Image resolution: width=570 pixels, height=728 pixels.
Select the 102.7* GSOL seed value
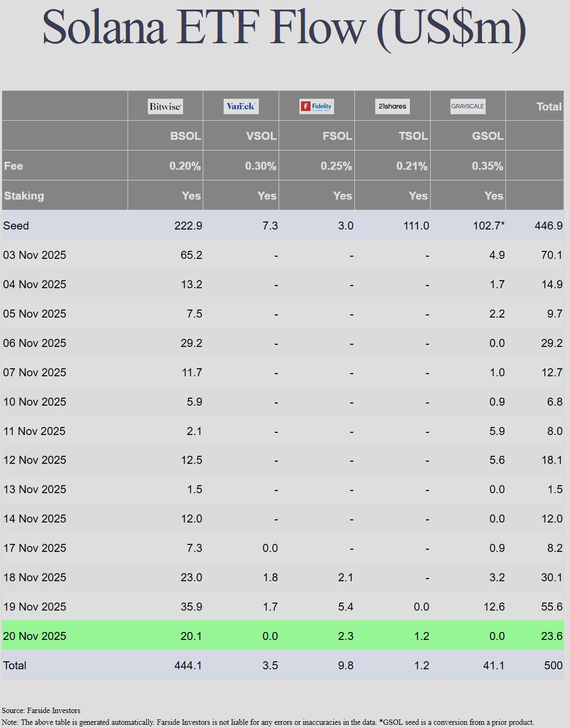click(x=489, y=226)
